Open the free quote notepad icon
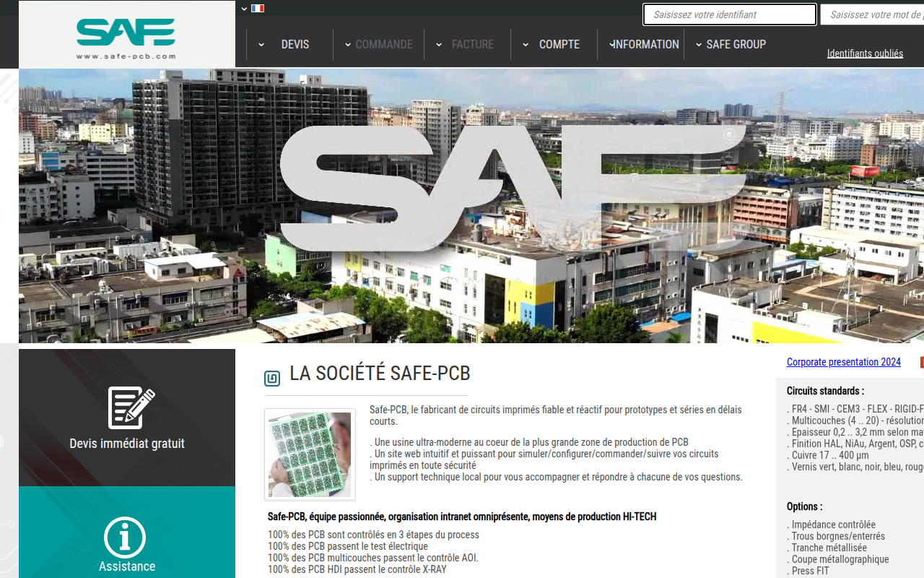The height and width of the screenshot is (578, 924). coord(131,407)
